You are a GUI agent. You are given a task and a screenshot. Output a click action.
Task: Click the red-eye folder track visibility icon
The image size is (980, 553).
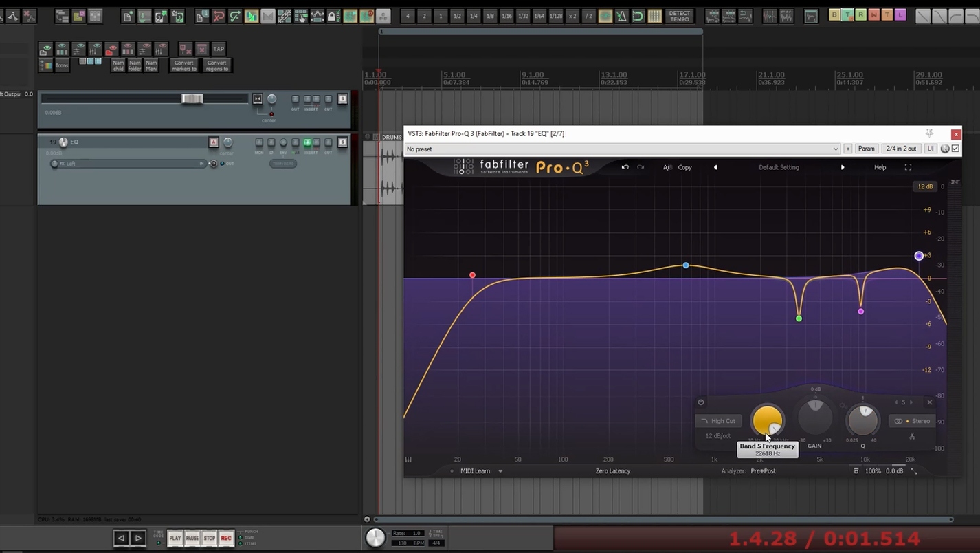111,49
